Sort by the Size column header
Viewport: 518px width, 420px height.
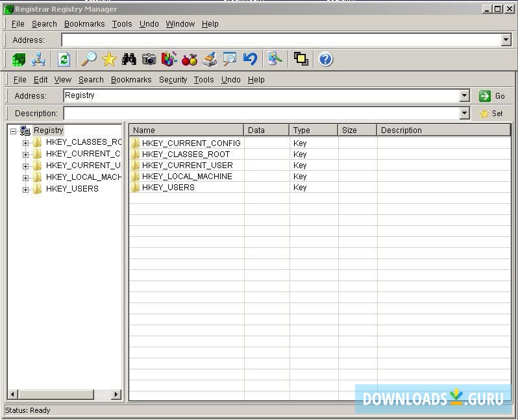click(x=358, y=130)
